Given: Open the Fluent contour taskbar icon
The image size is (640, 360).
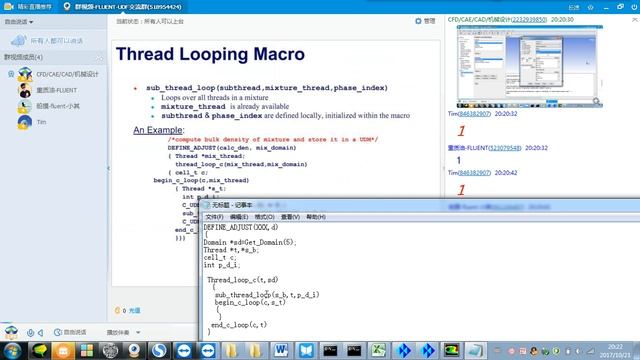Looking at the screenshot, I should pyautogui.click(x=451, y=351).
